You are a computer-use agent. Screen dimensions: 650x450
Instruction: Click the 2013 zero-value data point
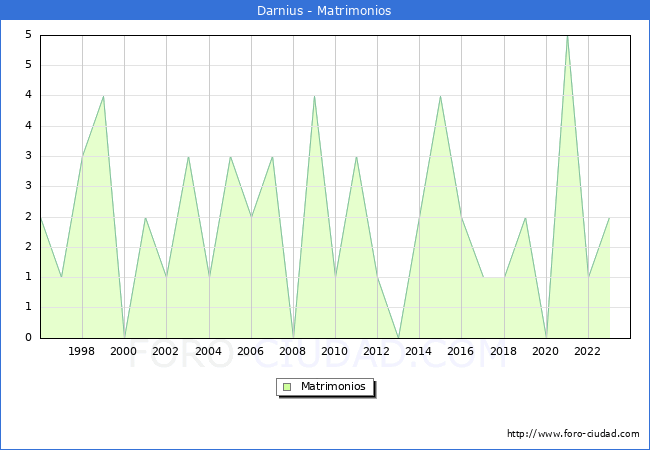click(x=398, y=338)
